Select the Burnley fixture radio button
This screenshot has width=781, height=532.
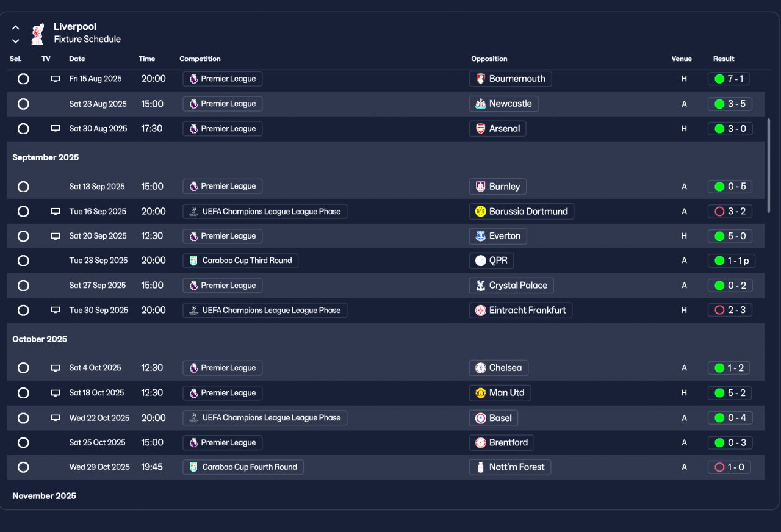point(23,187)
